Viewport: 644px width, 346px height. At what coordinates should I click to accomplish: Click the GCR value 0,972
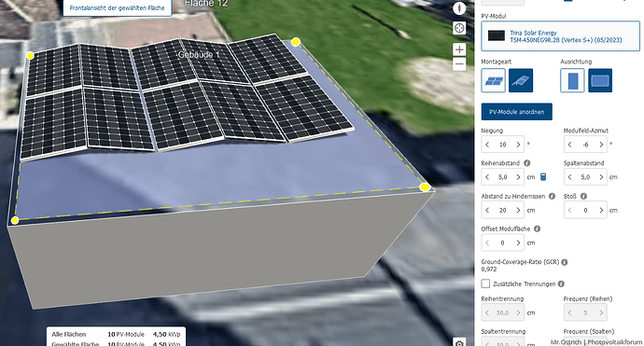coord(489,270)
